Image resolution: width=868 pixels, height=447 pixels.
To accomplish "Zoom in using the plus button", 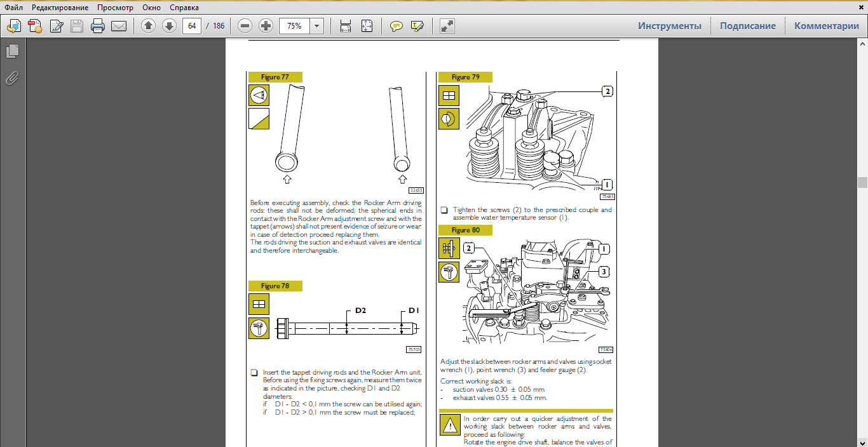I will [266, 26].
